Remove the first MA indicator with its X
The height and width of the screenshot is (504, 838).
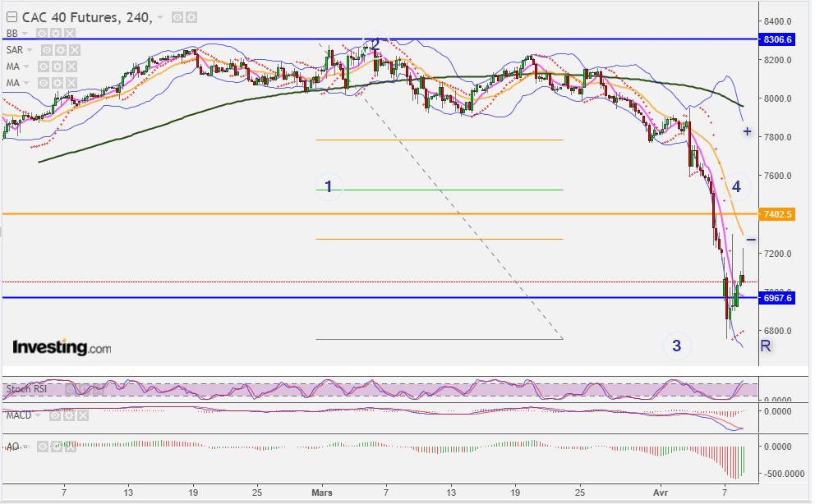point(71,66)
